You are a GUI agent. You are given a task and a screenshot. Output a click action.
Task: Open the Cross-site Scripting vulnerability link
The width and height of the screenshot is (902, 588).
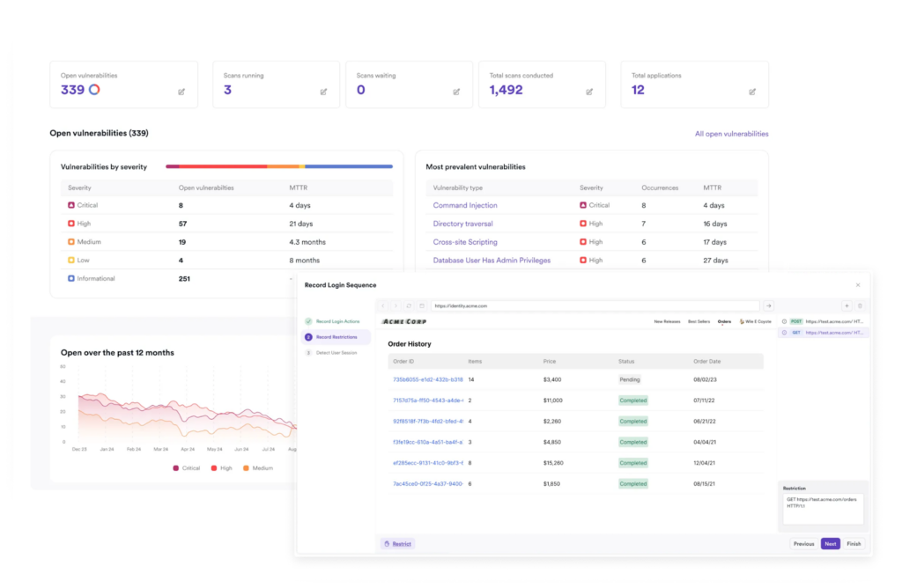465,242
